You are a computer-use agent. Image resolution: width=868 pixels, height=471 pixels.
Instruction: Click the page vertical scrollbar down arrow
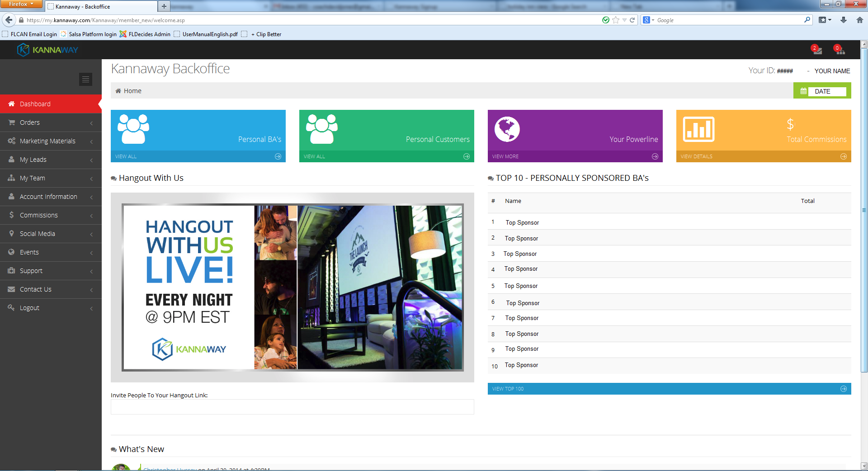864,466
